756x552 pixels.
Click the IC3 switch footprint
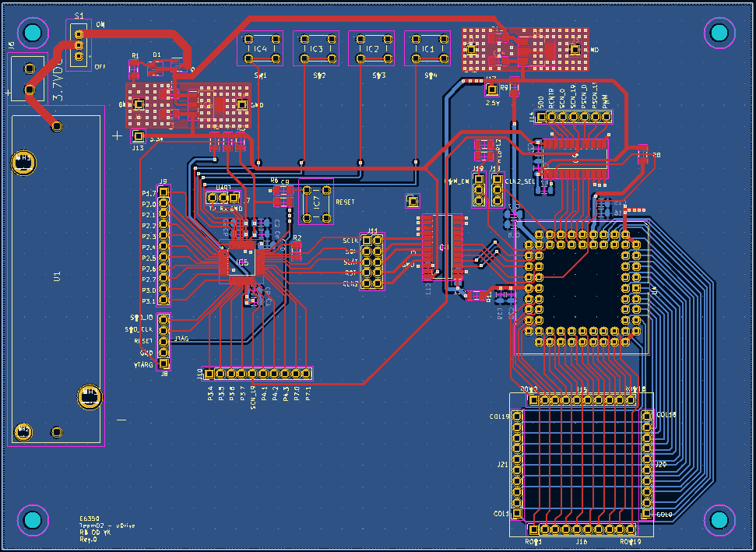pos(315,48)
